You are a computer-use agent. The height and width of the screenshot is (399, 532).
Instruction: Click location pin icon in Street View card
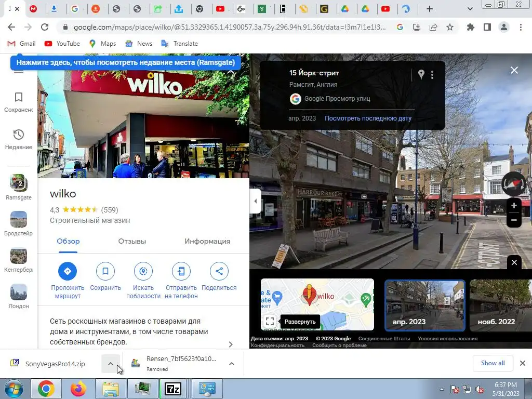coord(421,74)
